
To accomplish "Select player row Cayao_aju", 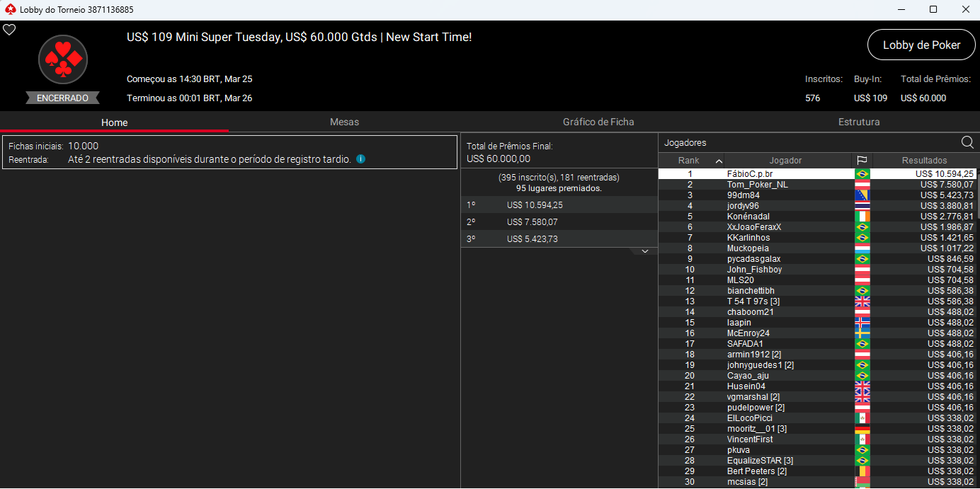I will pos(817,376).
